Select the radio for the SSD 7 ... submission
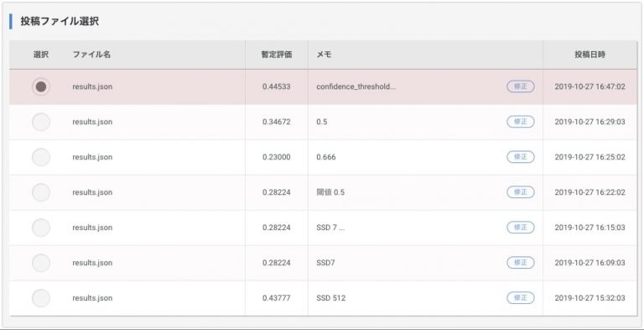The image size is (644, 330). pyautogui.click(x=41, y=228)
